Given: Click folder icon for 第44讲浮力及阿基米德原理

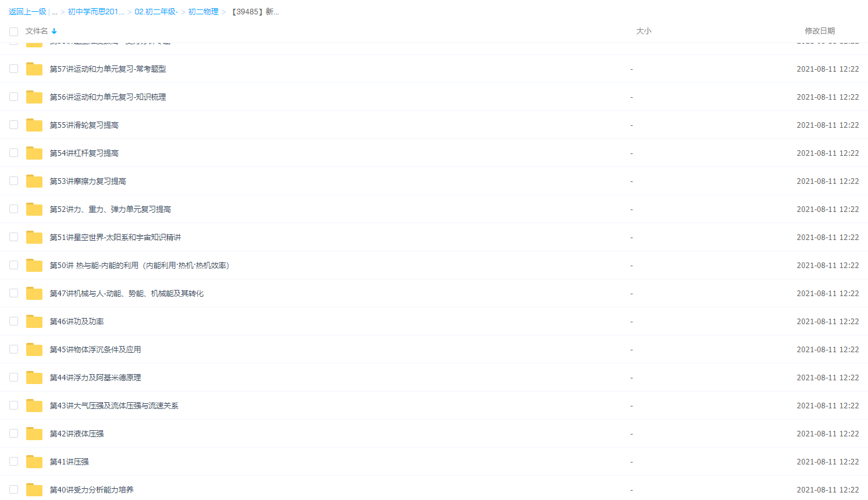Looking at the screenshot, I should click(34, 378).
